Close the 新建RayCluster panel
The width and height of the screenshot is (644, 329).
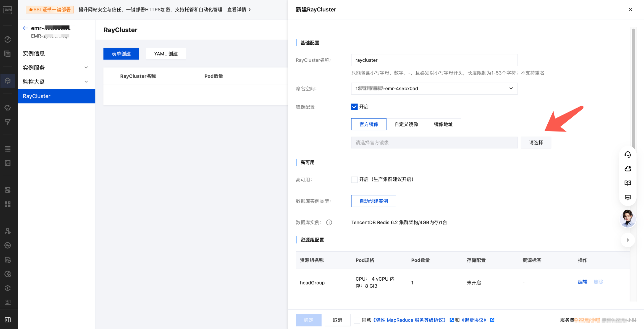pyautogui.click(x=630, y=9)
